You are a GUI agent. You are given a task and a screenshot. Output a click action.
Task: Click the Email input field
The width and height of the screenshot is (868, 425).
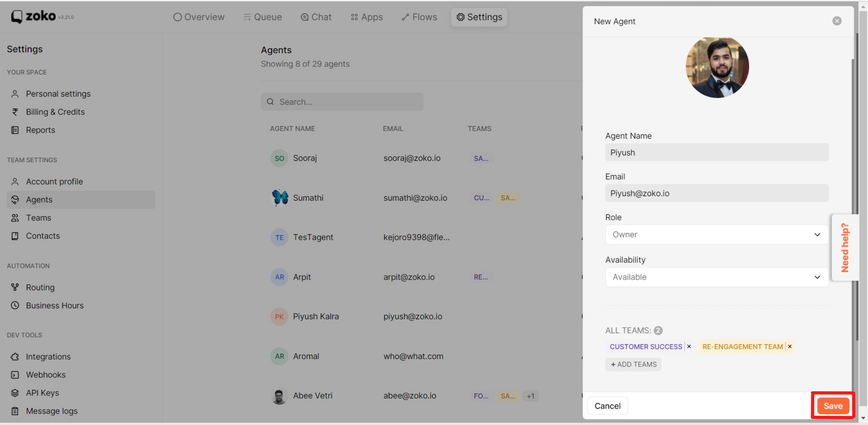tap(717, 193)
